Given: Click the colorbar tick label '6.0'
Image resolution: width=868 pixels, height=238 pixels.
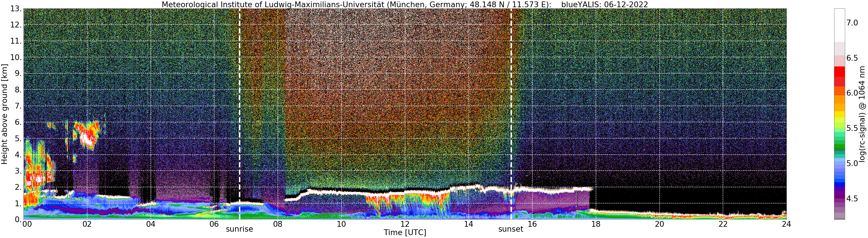Looking at the screenshot, I should point(852,93).
